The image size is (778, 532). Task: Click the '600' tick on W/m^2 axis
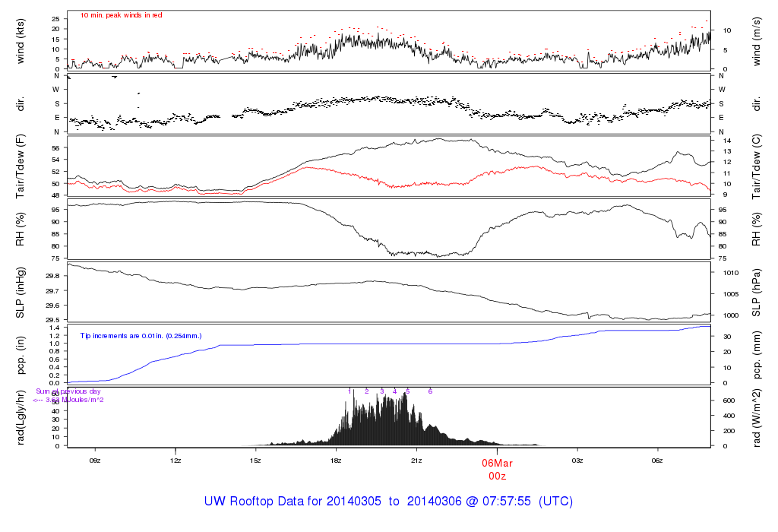point(729,401)
